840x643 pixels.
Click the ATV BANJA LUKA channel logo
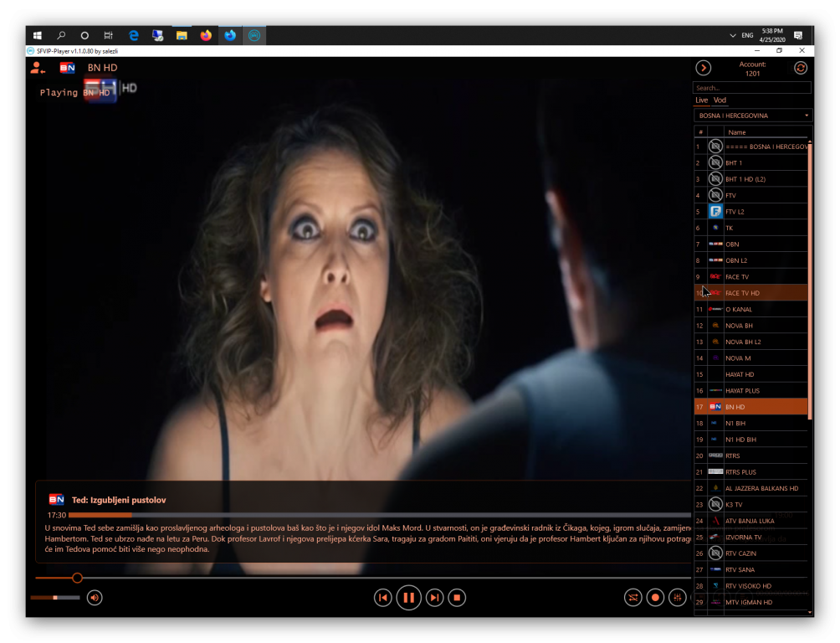tap(715, 521)
